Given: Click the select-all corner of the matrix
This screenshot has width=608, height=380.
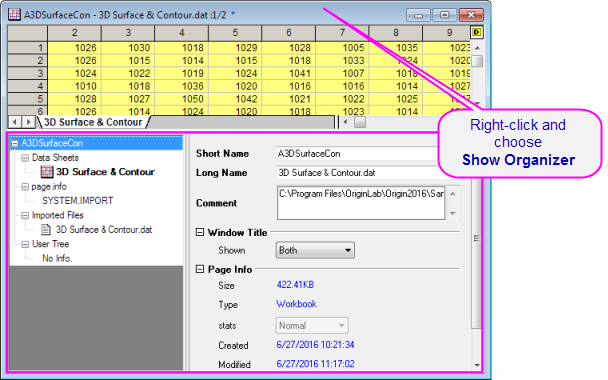Looking at the screenshot, I should coord(28,33).
